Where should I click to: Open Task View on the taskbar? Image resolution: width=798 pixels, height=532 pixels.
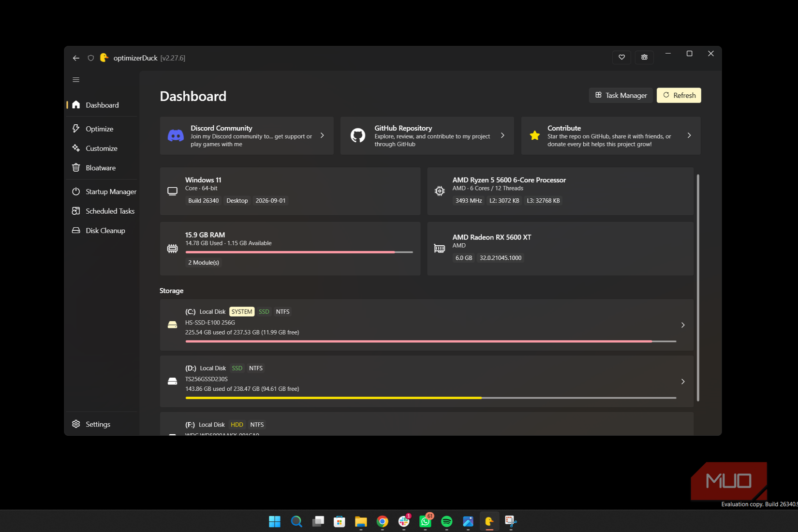pyautogui.click(x=318, y=521)
